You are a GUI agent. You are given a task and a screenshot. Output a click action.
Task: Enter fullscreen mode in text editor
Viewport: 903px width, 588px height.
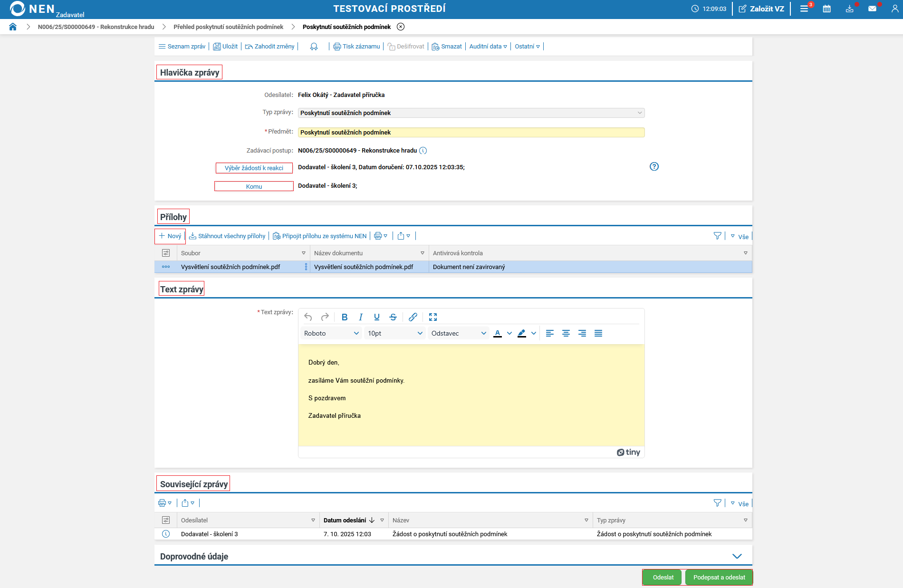pos(432,317)
